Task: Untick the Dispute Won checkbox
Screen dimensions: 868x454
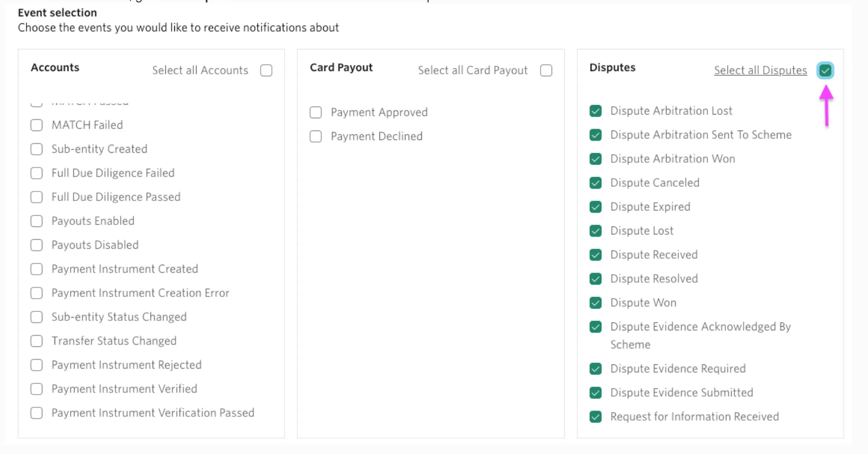Action: [x=596, y=303]
